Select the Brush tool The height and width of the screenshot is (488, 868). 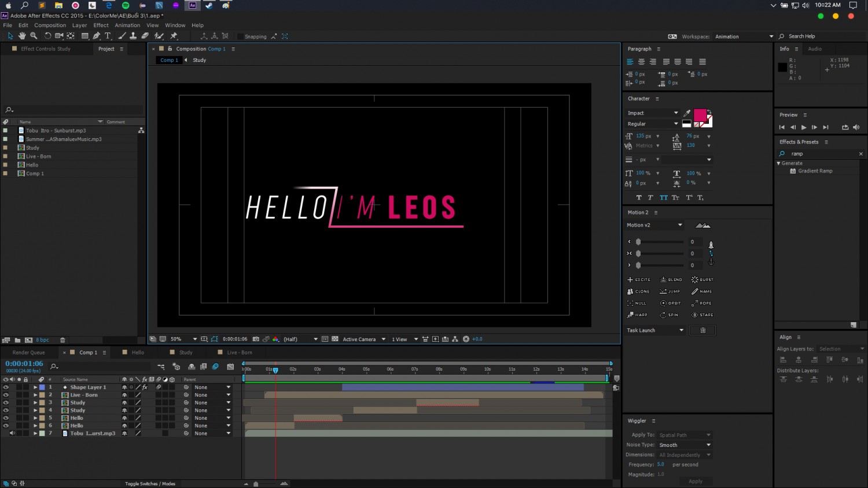[x=122, y=36]
